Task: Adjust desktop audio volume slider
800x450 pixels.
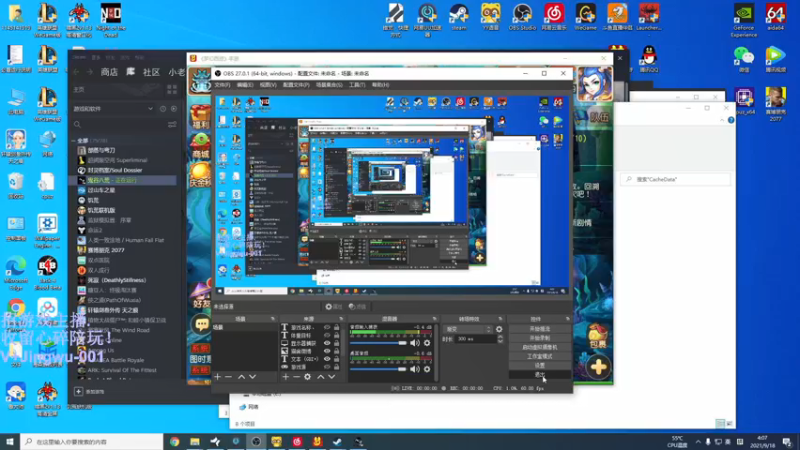Action: point(378,369)
